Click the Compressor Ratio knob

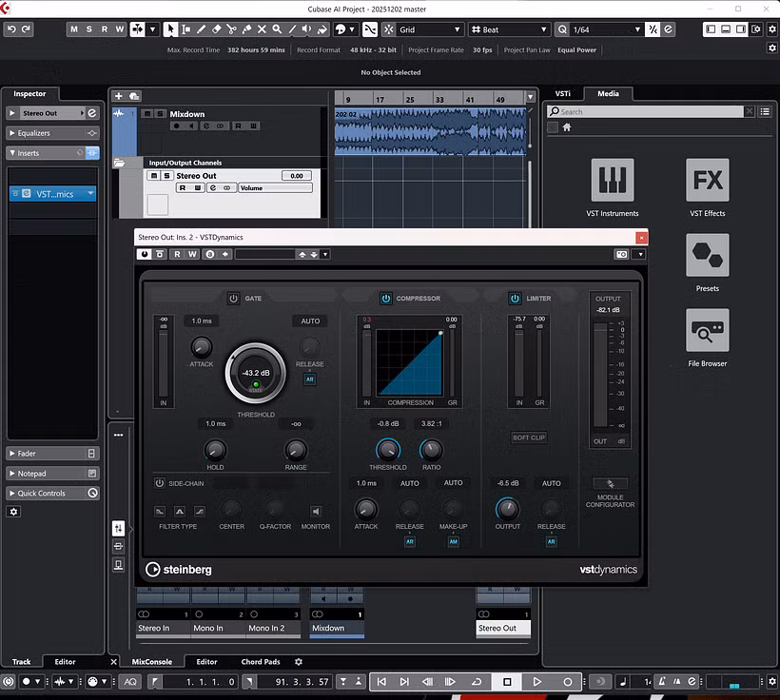pos(431,450)
